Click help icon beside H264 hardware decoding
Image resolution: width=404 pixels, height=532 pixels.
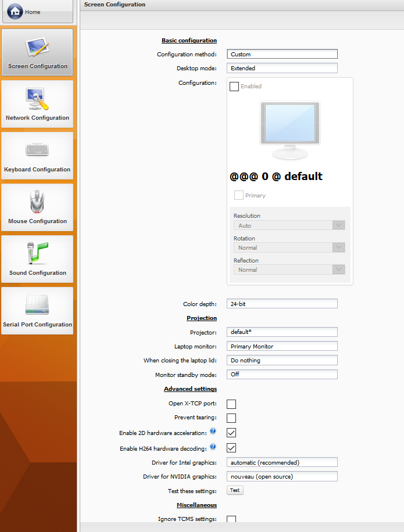pos(213,447)
